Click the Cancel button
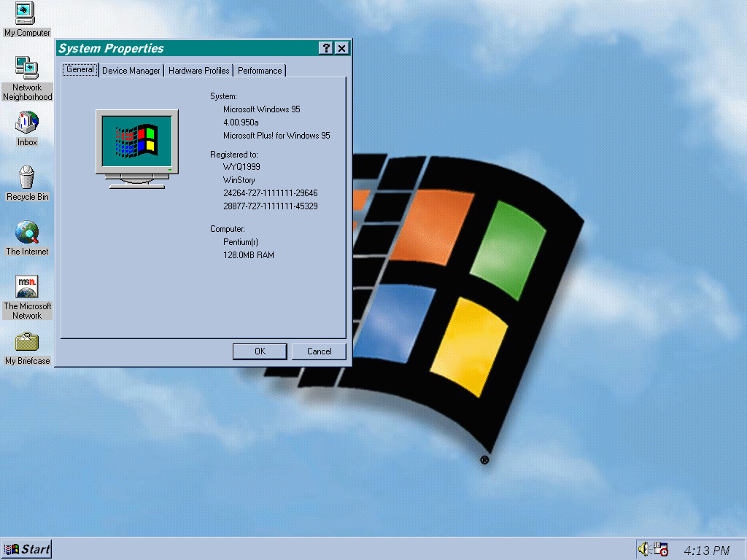 point(320,351)
